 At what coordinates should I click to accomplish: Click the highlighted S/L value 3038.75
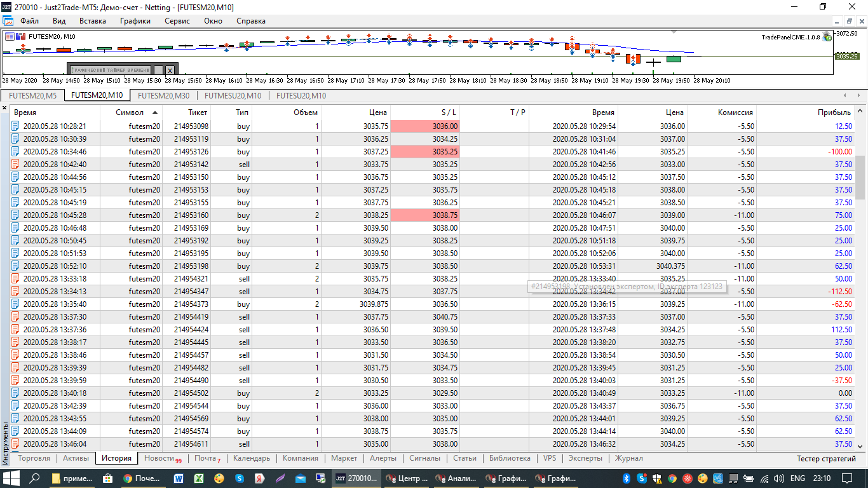pyautogui.click(x=424, y=215)
